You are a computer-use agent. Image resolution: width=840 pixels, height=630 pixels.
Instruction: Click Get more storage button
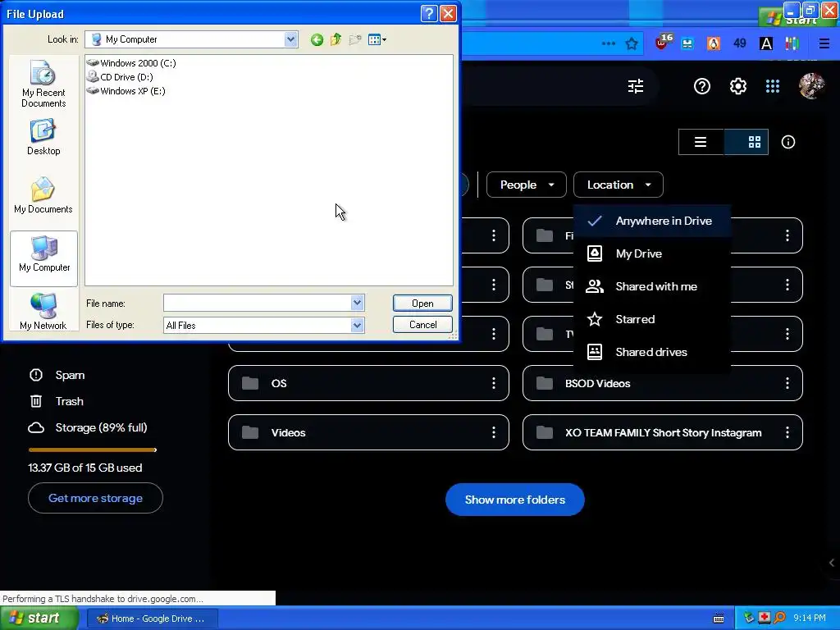95,498
